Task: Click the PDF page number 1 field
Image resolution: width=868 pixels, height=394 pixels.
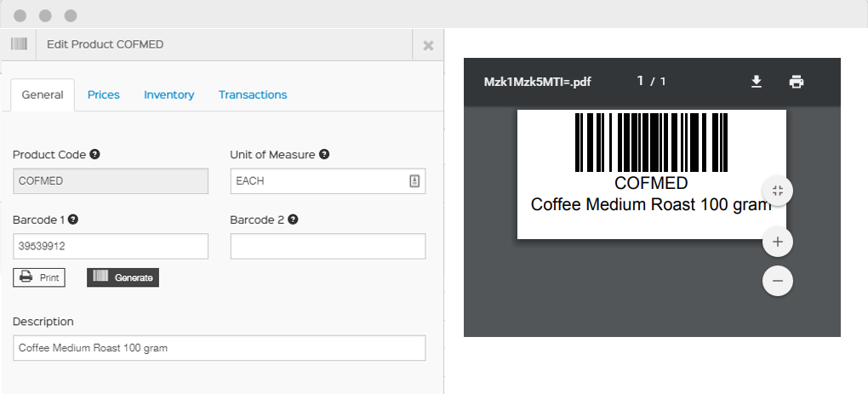Action: pyautogui.click(x=641, y=82)
